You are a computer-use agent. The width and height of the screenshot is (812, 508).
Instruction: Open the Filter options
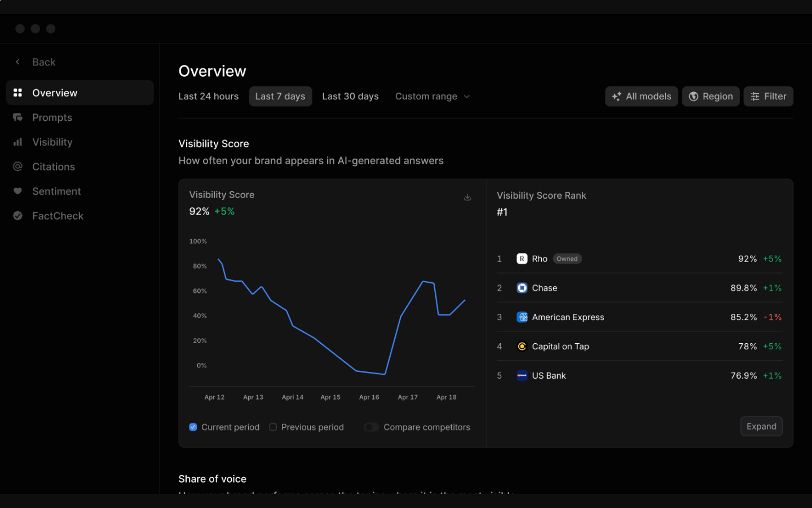768,97
